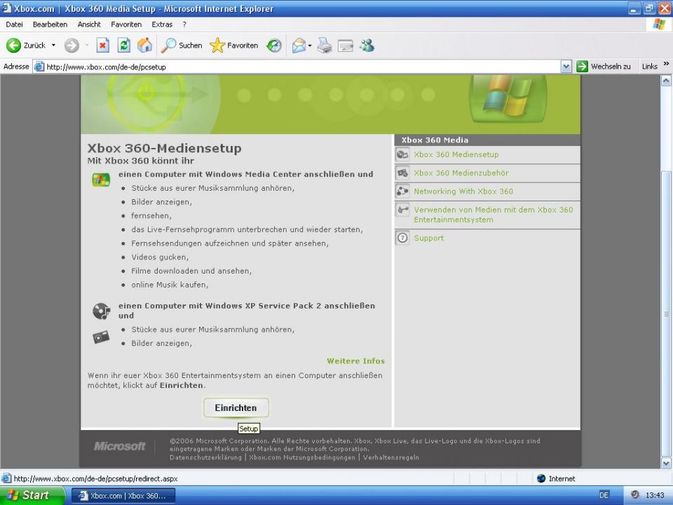
Task: Click the Windows logo in page banner
Action: (x=508, y=97)
